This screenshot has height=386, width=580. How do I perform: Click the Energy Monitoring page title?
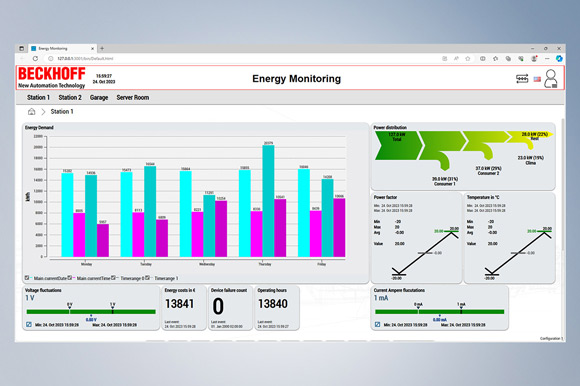(x=296, y=79)
